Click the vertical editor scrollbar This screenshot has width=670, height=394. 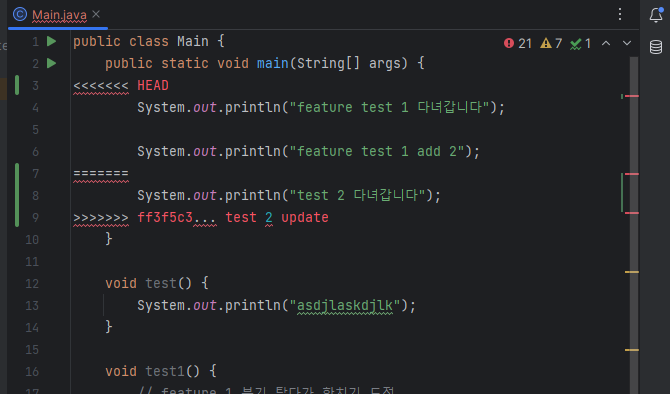(x=634, y=222)
